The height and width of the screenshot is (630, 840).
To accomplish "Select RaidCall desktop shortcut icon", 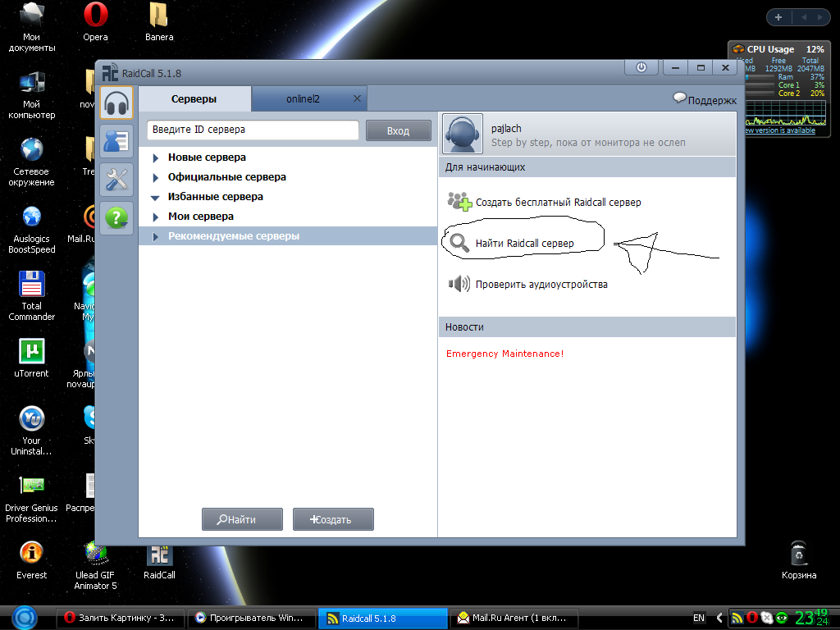I will [x=159, y=563].
